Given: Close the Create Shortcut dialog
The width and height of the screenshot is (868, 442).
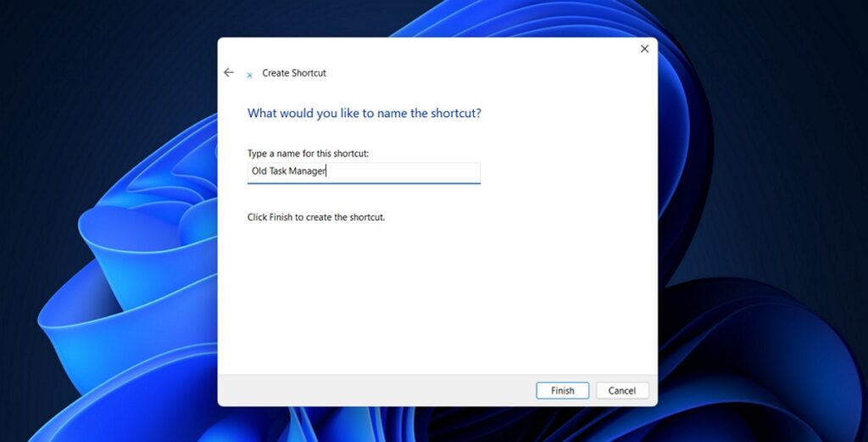Looking at the screenshot, I should coord(644,48).
